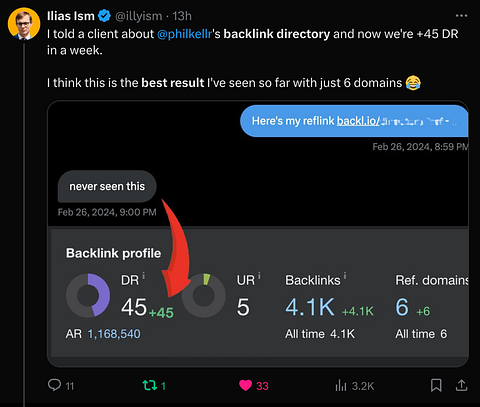Click the blue verified badge
The image size is (480, 407).
(105, 16)
